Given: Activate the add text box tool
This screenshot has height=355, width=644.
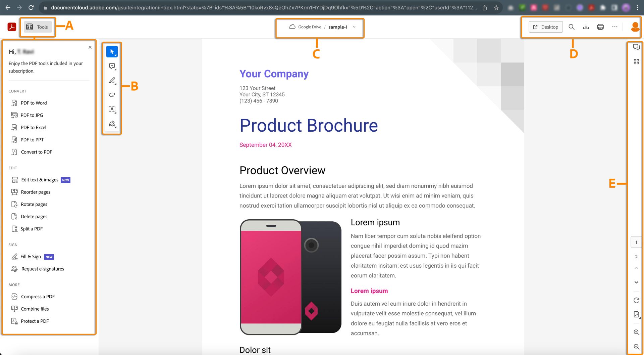Looking at the screenshot, I should pos(112,109).
